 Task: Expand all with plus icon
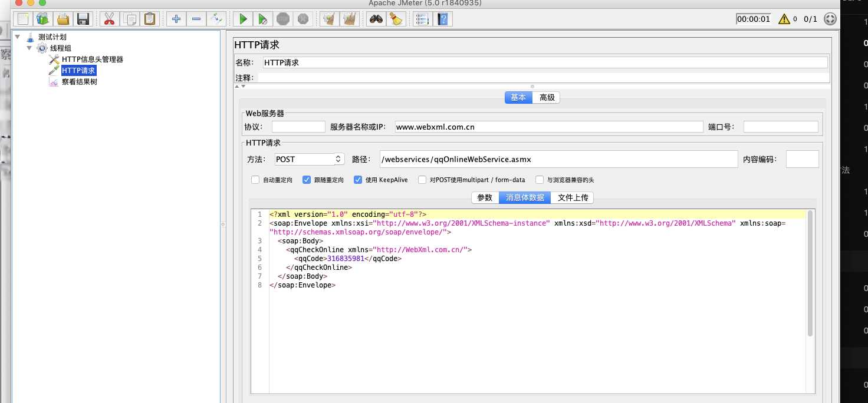pyautogui.click(x=176, y=19)
